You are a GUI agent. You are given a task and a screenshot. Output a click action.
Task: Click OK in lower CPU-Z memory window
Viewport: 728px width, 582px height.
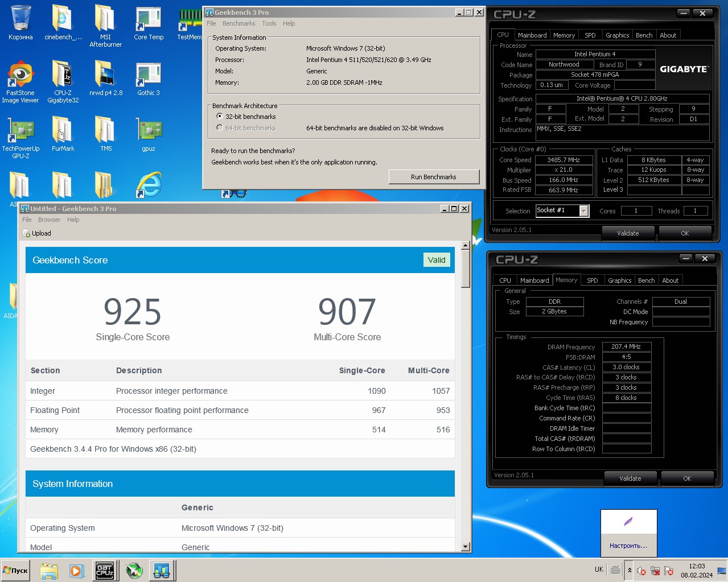pos(687,478)
